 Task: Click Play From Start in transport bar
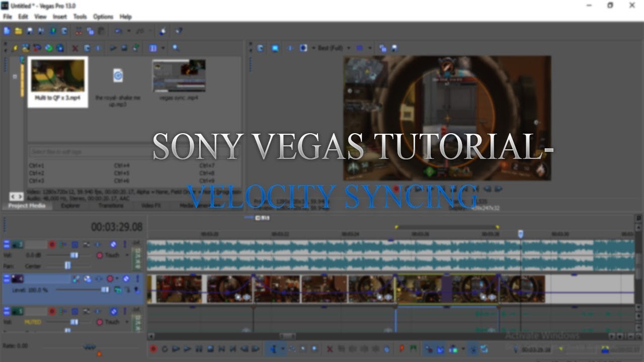pos(176,348)
